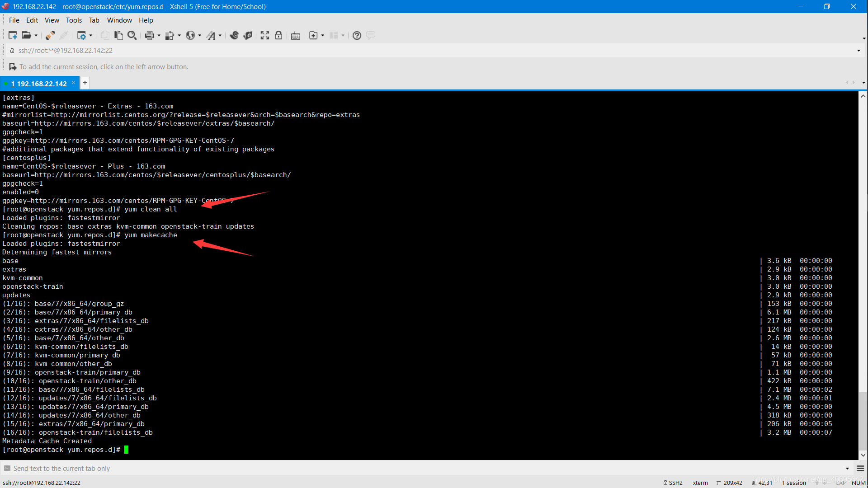The height and width of the screenshot is (488, 868).
Task: Click the 'Metadata Cache Created' line
Action: tap(47, 441)
